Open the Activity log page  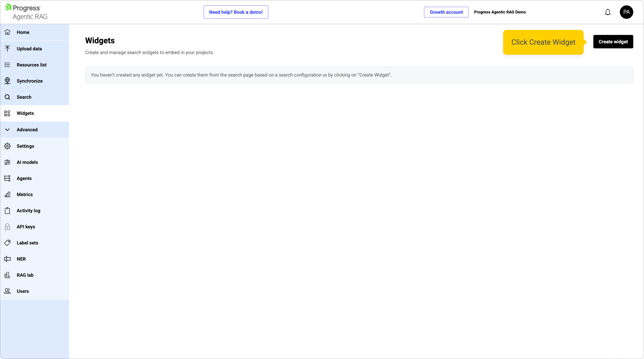coord(29,211)
